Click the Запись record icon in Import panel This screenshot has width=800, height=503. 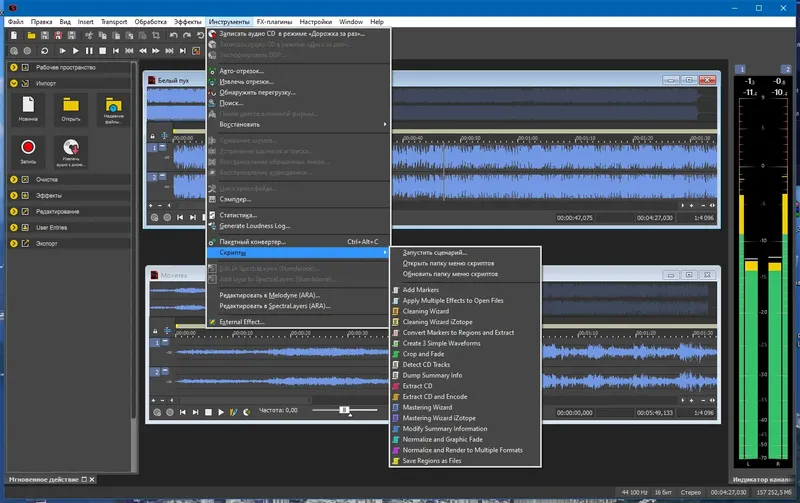coord(28,147)
